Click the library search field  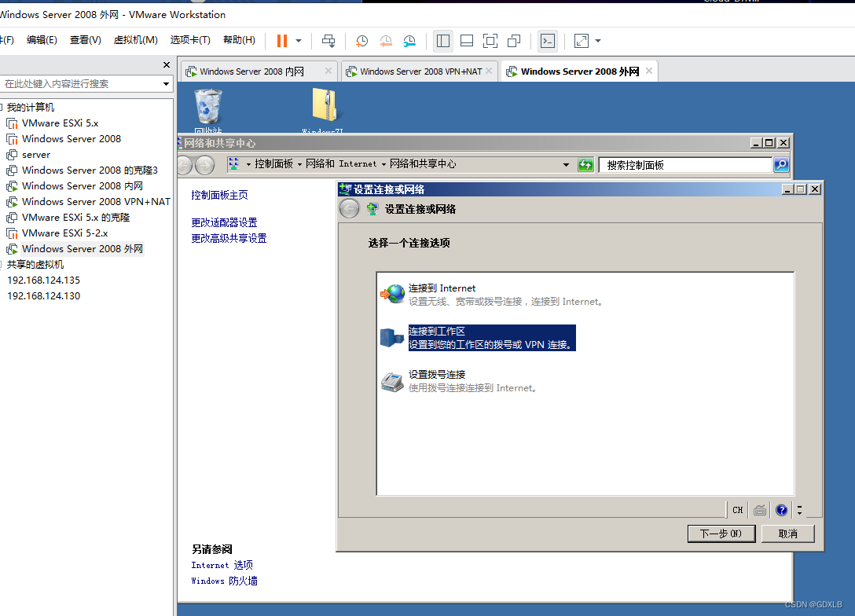(x=81, y=84)
